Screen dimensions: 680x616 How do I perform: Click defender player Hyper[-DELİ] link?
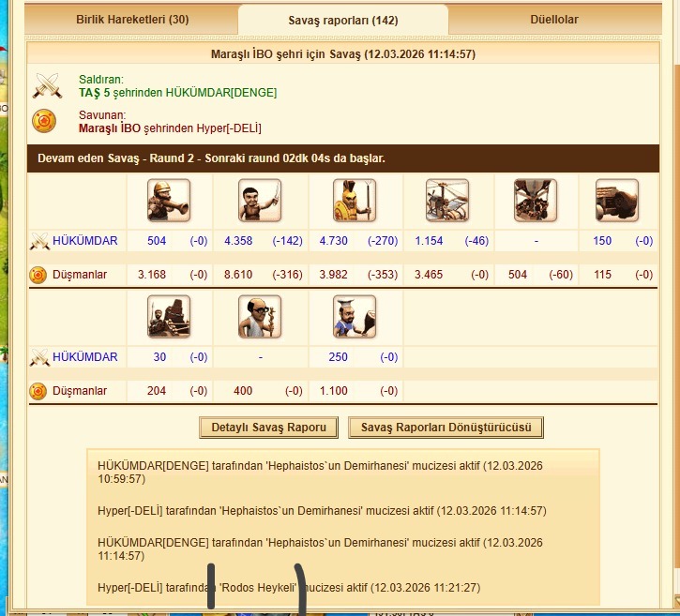point(229,128)
